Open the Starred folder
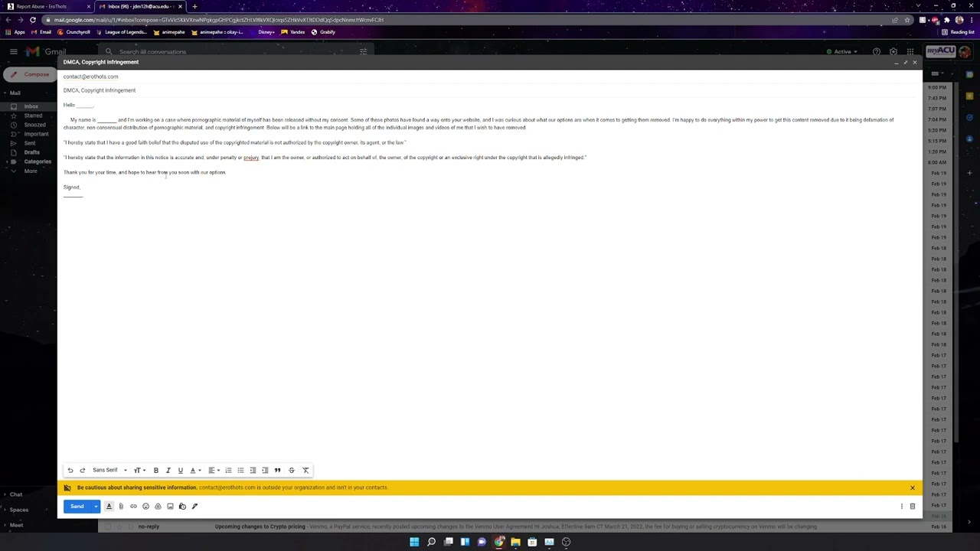 coord(33,116)
